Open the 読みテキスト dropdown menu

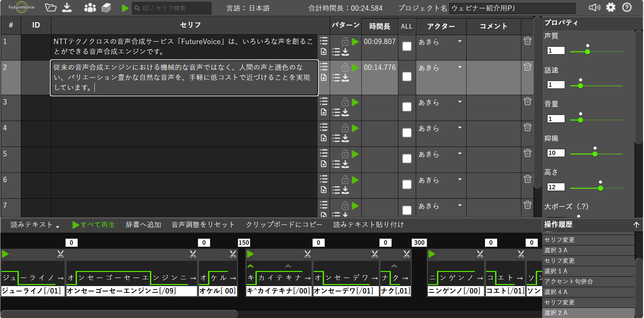click(35, 225)
